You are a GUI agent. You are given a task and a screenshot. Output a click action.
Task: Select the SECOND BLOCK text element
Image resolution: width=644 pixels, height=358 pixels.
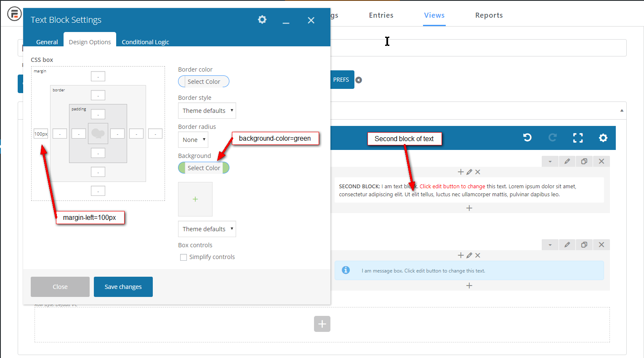coord(469,190)
